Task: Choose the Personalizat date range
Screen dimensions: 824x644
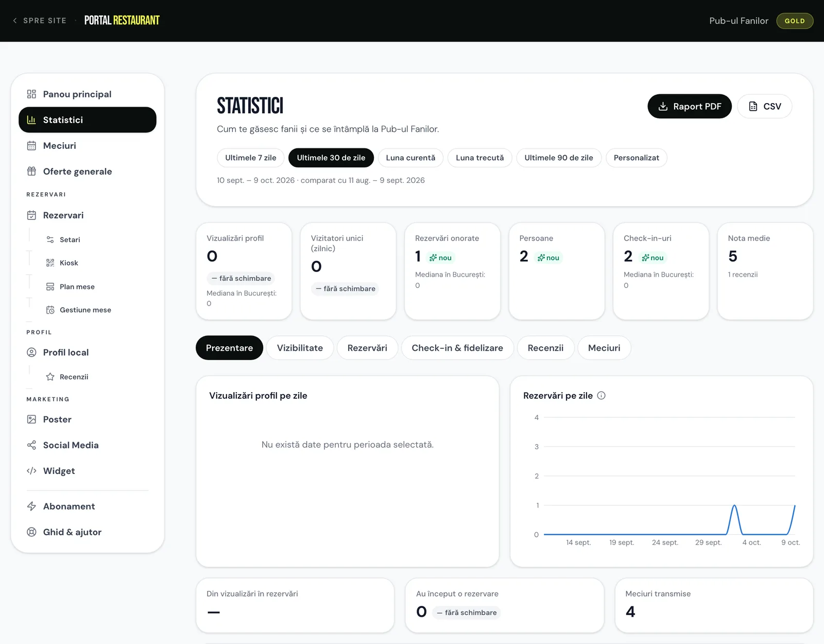Action: point(637,158)
